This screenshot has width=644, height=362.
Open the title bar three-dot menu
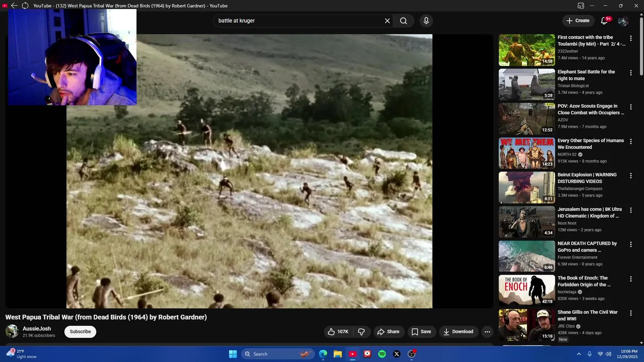(592, 6)
